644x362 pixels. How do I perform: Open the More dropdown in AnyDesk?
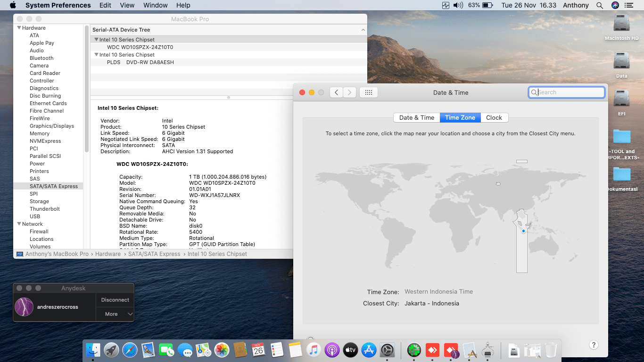[x=115, y=314]
